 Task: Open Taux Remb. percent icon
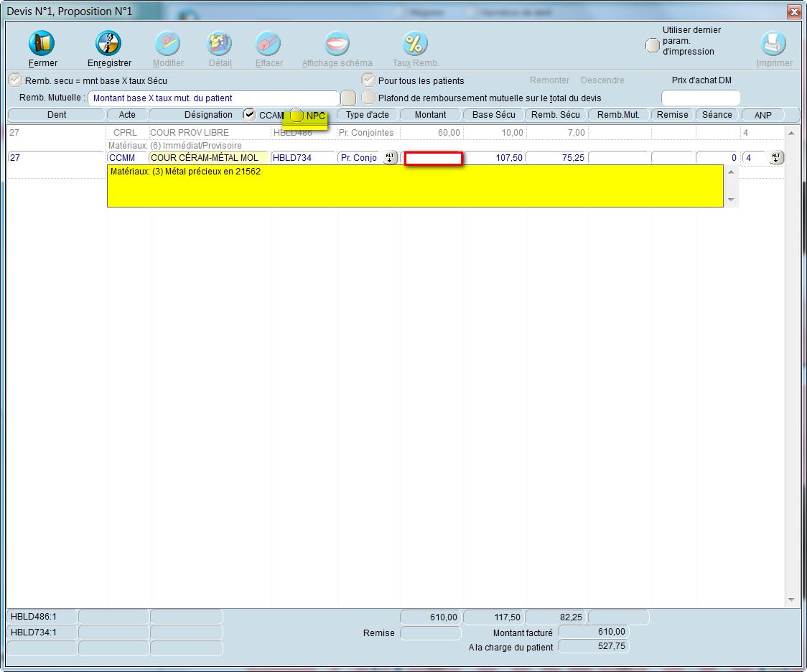(x=415, y=45)
